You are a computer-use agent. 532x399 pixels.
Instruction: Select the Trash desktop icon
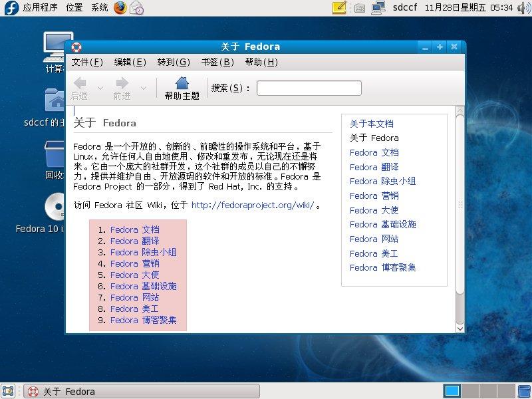click(x=55, y=160)
